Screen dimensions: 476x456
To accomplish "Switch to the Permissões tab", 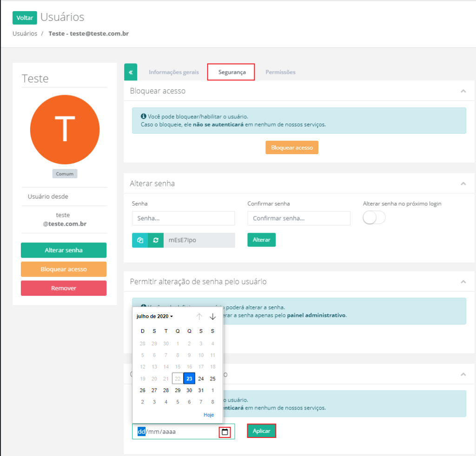I will 280,72.
